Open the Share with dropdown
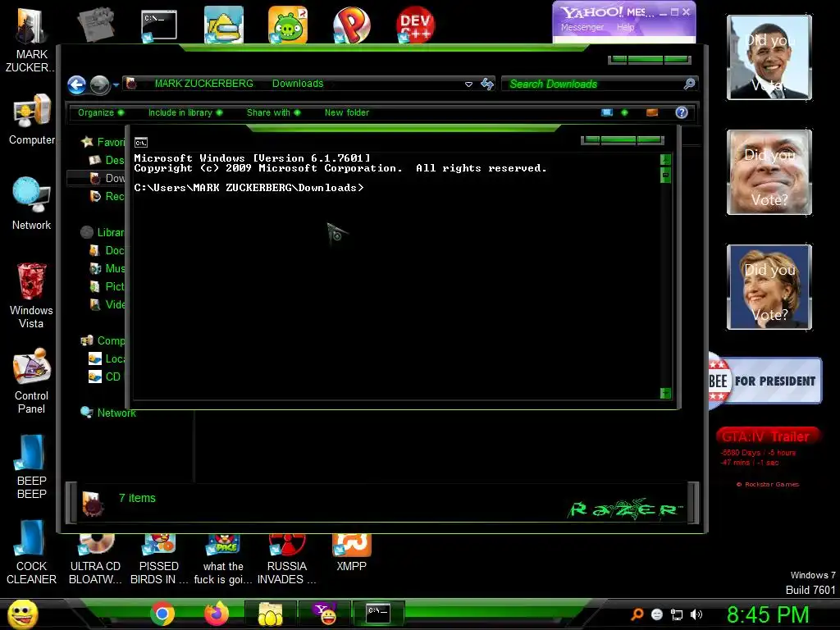The image size is (840, 630). pos(274,112)
